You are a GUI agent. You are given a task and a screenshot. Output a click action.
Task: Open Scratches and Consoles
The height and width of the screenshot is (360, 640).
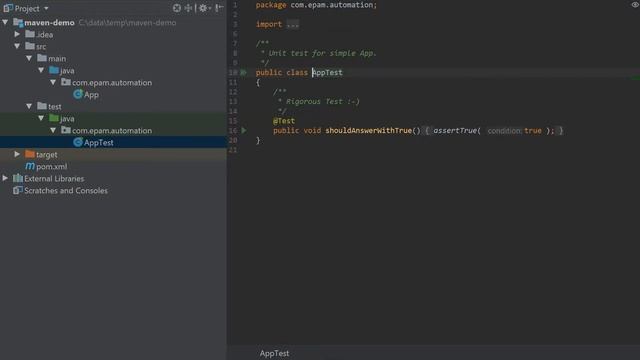(x=66, y=191)
